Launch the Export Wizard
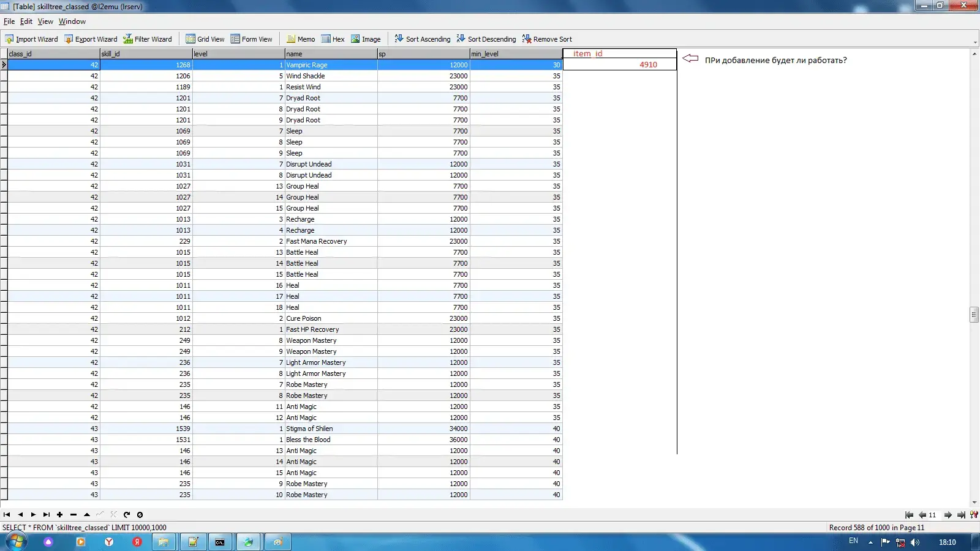980x551 pixels. click(x=91, y=39)
